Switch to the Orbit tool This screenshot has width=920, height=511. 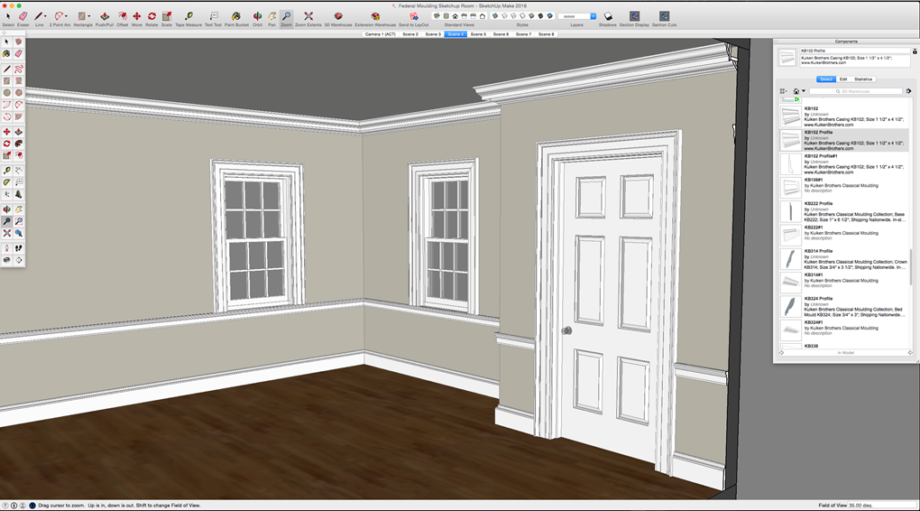pos(258,17)
